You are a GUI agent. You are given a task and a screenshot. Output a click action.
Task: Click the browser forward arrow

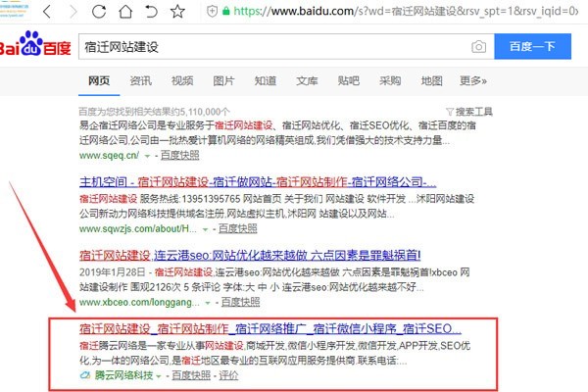73,12
